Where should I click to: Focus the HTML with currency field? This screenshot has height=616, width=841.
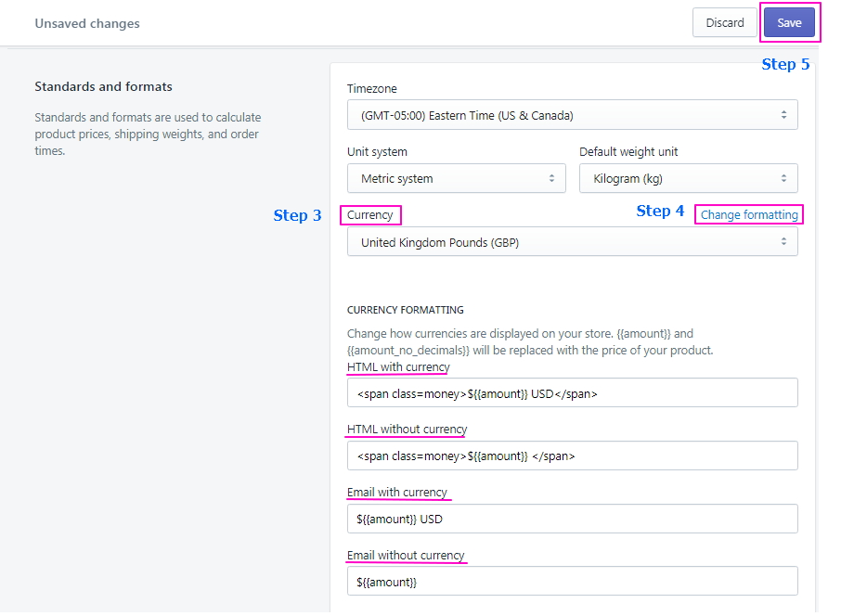(572, 392)
